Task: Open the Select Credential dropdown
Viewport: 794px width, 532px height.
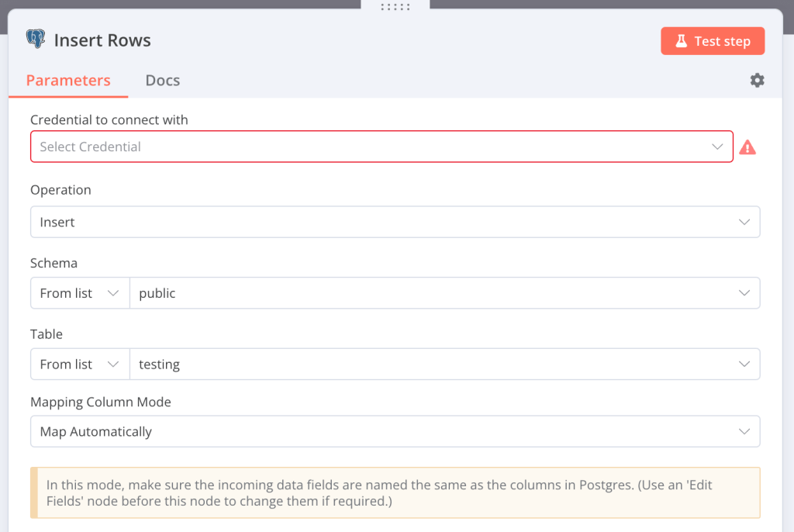Action: coord(381,147)
